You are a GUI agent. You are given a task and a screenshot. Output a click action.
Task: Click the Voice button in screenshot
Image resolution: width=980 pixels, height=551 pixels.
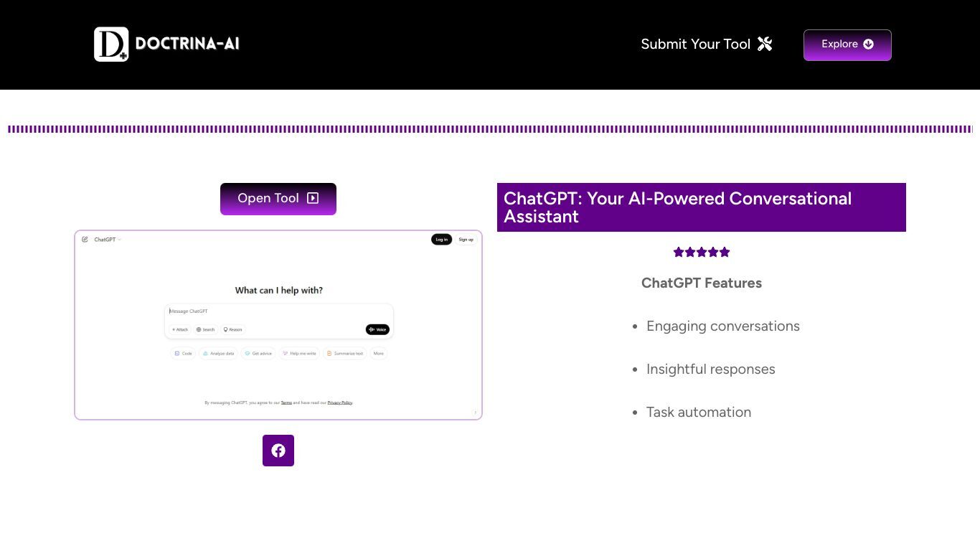coord(377,330)
